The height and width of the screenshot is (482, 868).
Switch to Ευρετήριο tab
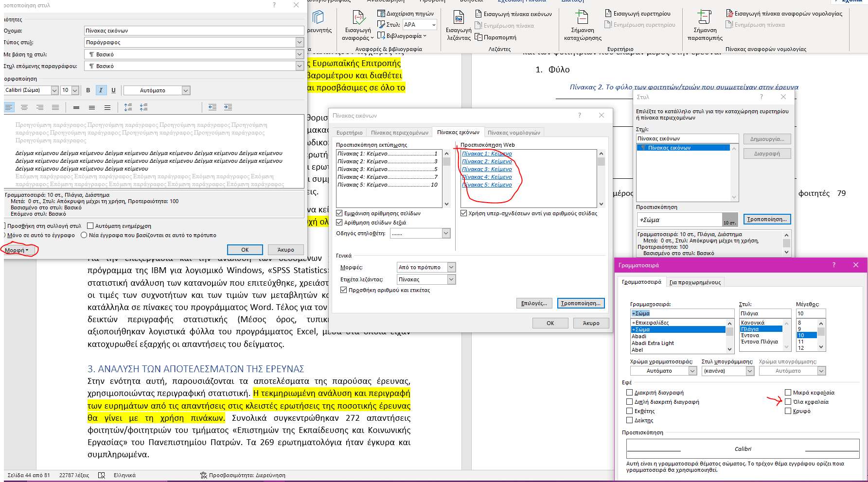pos(350,133)
